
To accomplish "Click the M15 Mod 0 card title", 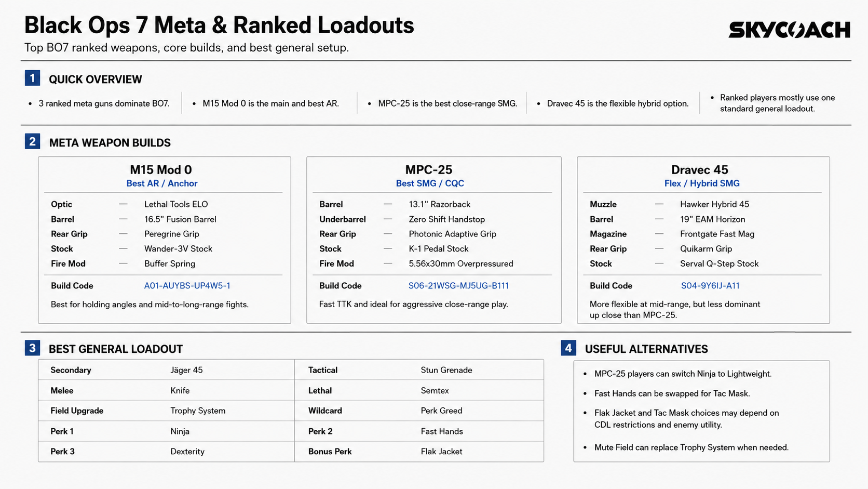I will click(x=161, y=170).
